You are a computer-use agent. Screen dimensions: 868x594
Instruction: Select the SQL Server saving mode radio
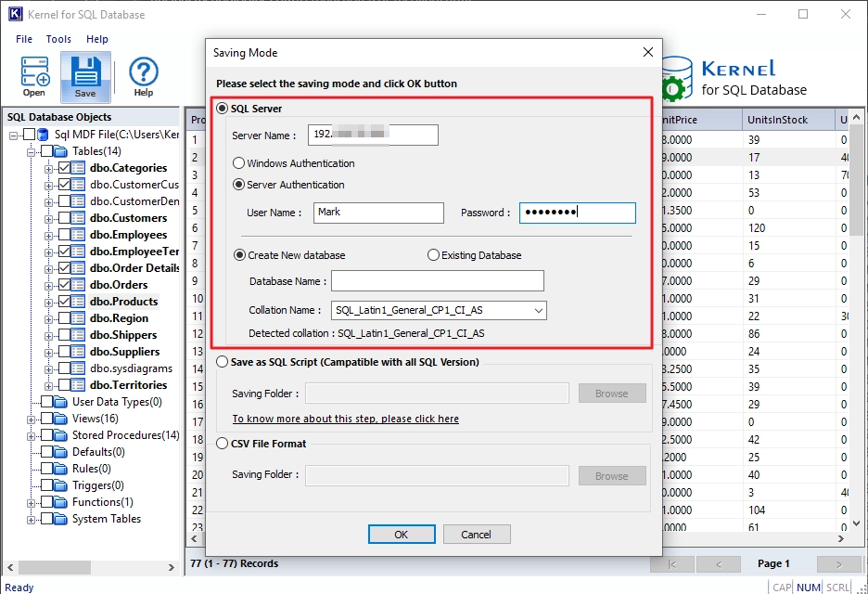[222, 109]
